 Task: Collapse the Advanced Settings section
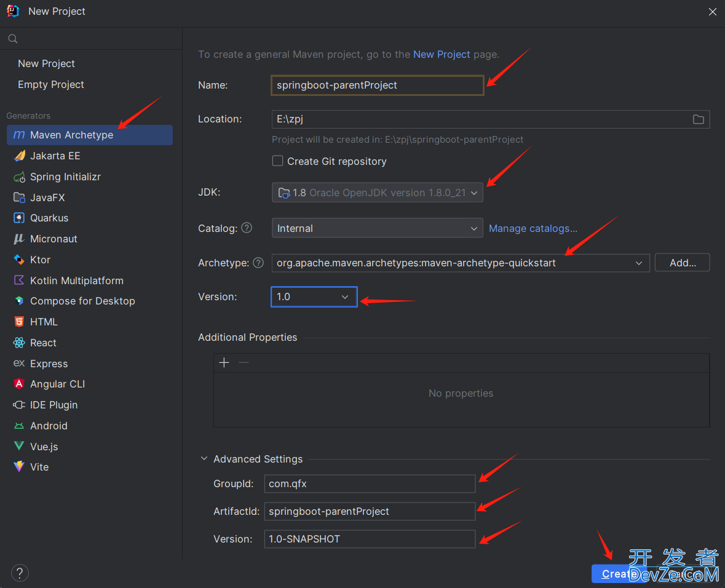pyautogui.click(x=204, y=459)
